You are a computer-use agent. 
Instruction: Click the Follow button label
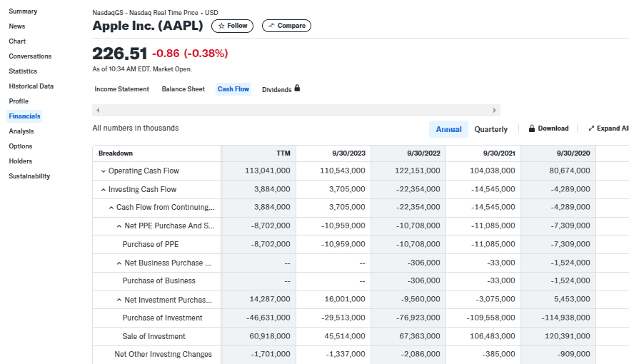[237, 26]
